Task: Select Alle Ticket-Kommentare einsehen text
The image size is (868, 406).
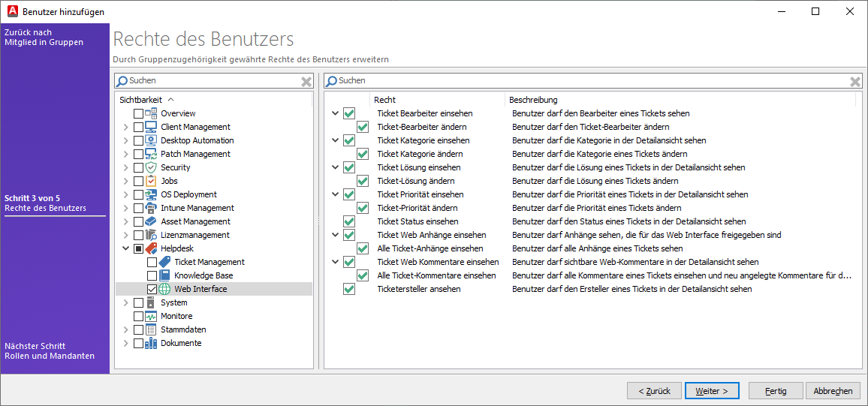Action: click(436, 275)
